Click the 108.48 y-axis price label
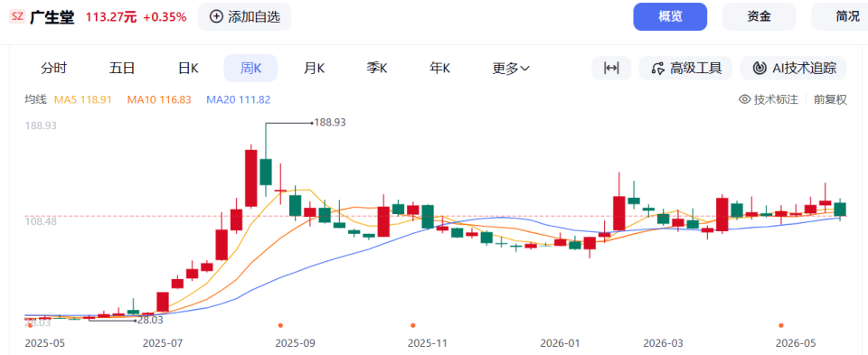The height and width of the screenshot is (355, 868). point(41,221)
